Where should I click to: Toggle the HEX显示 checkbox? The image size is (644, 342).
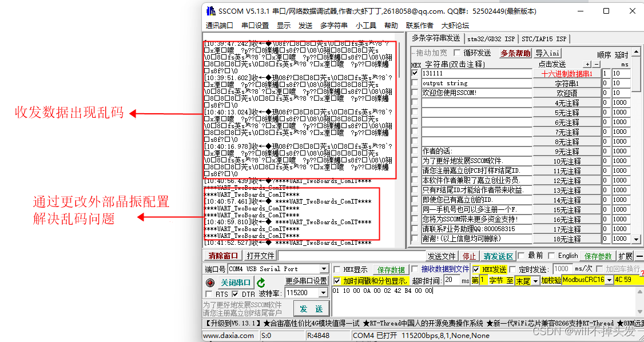[x=337, y=269]
